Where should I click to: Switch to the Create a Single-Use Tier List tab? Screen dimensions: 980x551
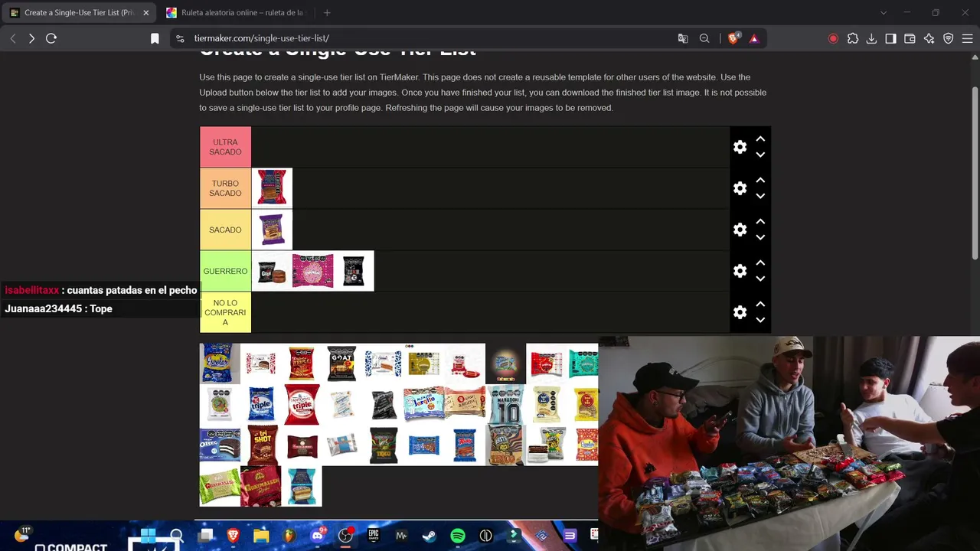click(x=80, y=13)
